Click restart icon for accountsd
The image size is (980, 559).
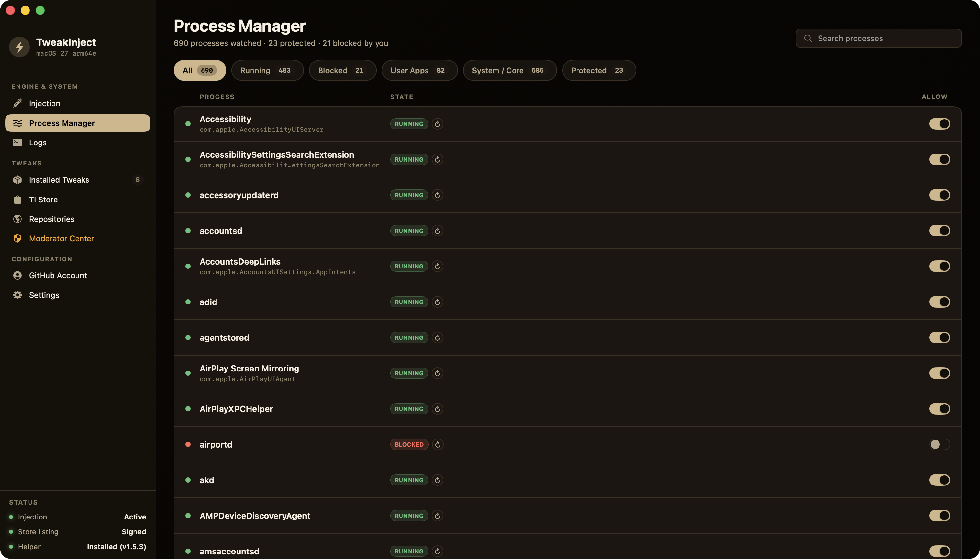point(437,231)
